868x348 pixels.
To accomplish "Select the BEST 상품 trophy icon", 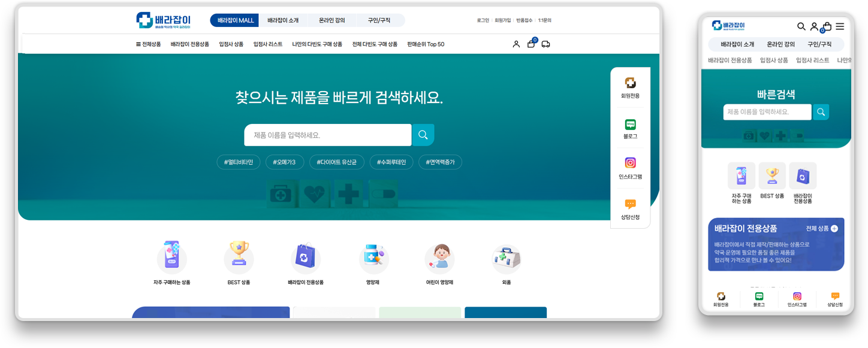I will tap(239, 255).
